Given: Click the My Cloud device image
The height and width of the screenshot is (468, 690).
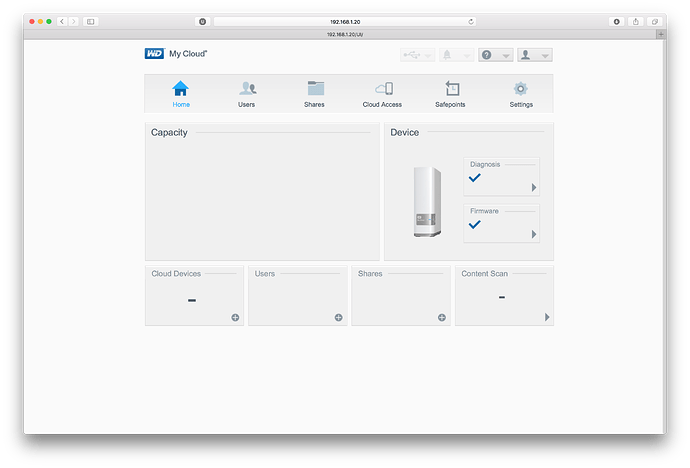Looking at the screenshot, I should point(427,202).
